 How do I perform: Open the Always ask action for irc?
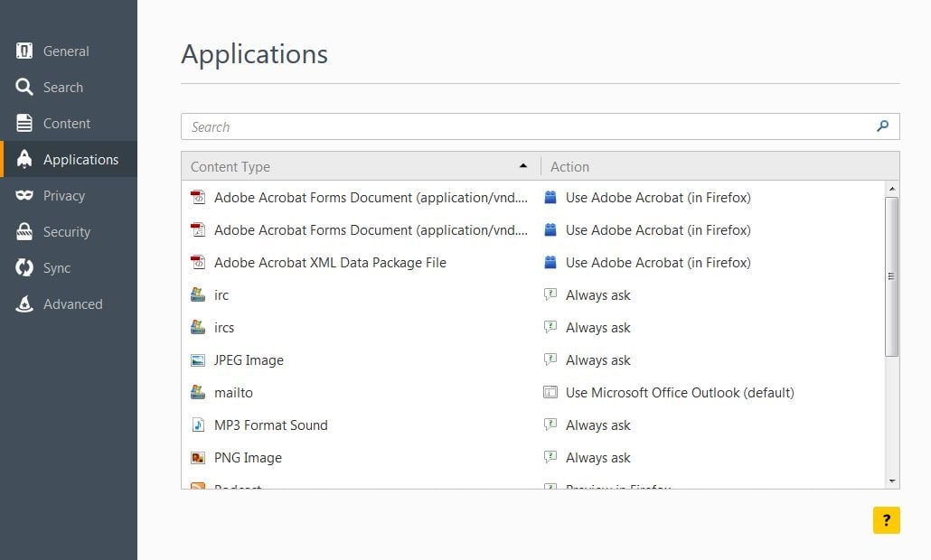click(597, 294)
